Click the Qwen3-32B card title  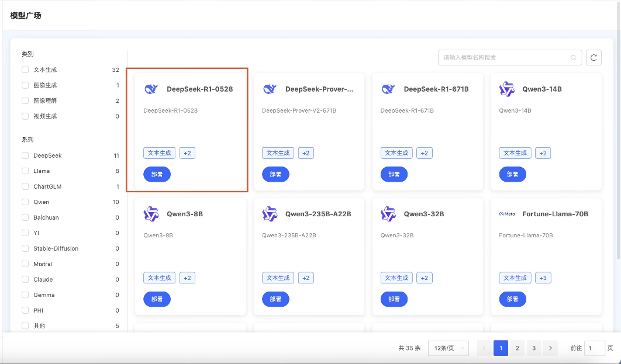(x=424, y=214)
